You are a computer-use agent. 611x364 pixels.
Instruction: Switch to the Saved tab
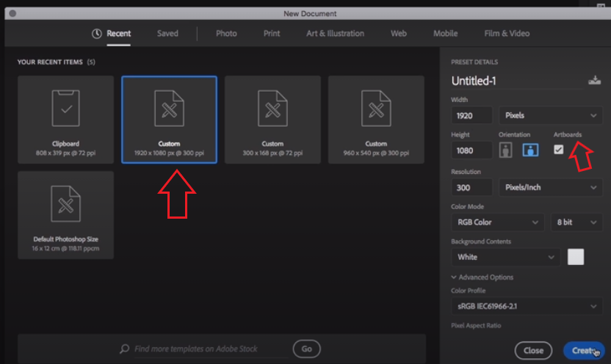167,33
